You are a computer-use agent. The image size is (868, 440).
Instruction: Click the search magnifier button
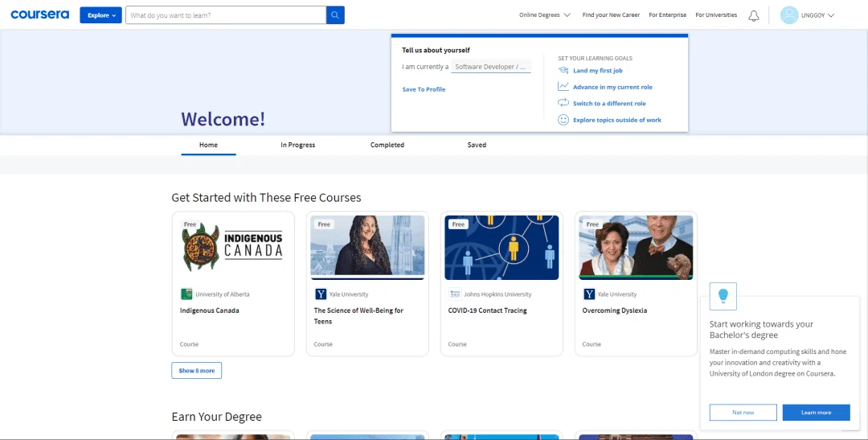[x=335, y=15]
